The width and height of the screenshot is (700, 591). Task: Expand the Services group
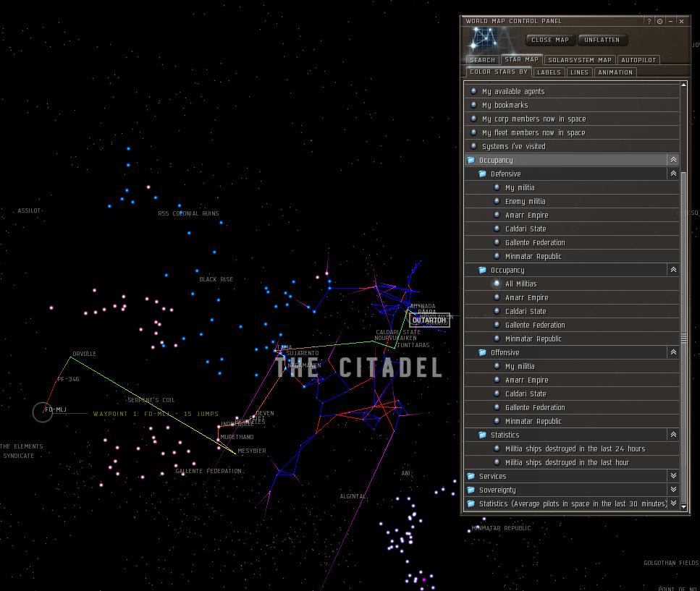click(x=673, y=476)
